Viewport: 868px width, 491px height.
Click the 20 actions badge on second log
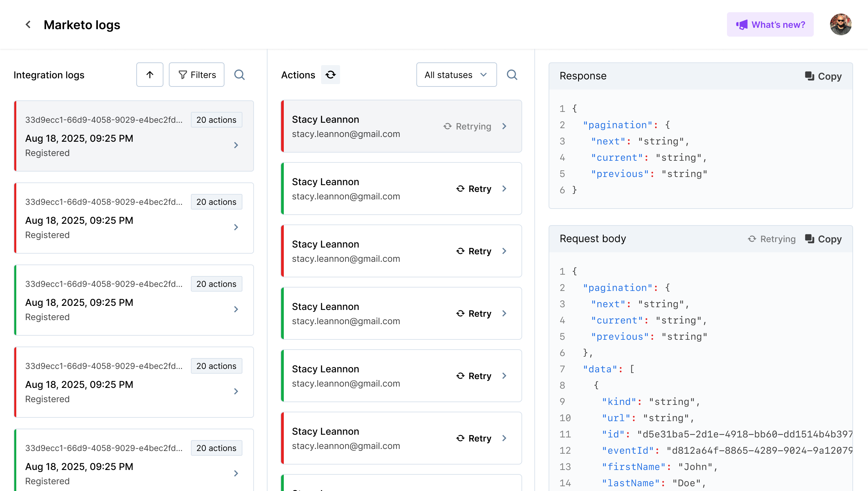pyautogui.click(x=216, y=202)
